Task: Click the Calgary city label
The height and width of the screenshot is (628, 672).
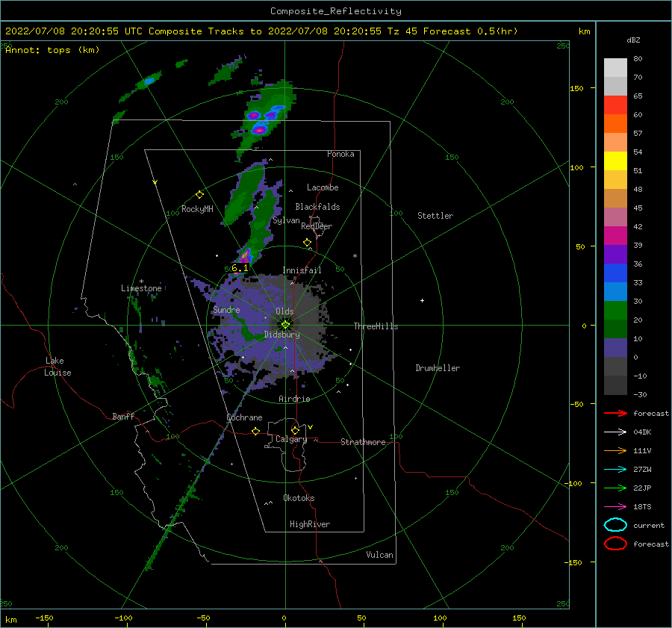Action: tap(291, 439)
